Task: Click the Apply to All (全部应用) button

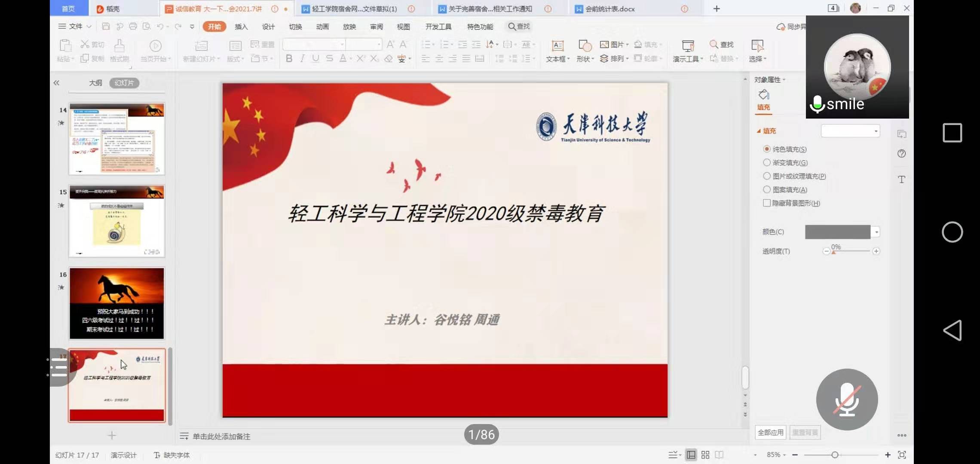Action: [771, 433]
